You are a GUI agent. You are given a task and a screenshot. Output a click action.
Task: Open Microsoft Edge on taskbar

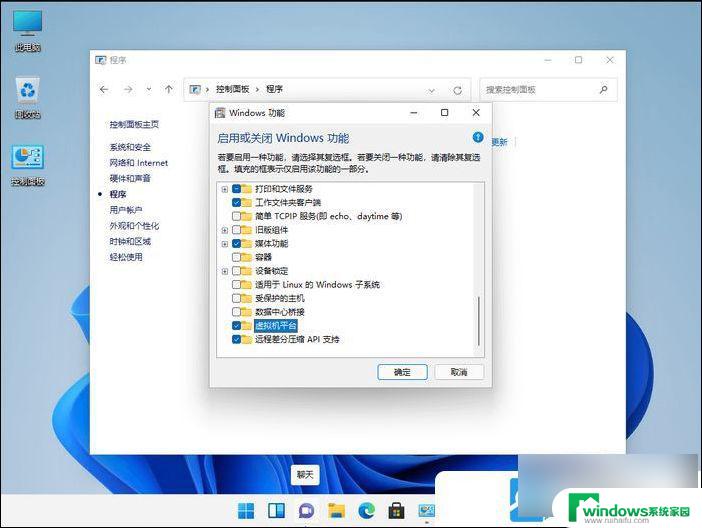[366, 511]
